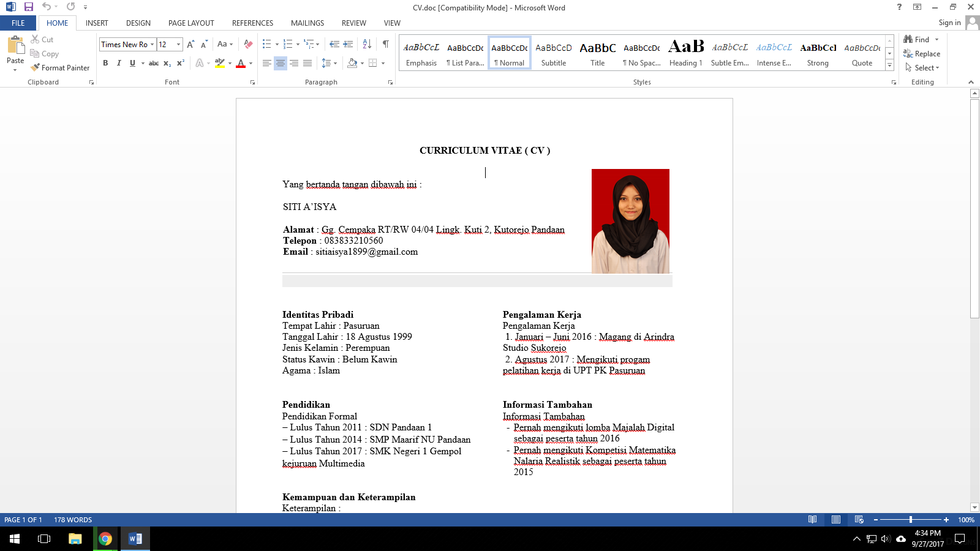
Task: Switch to the REVIEW tab
Action: click(354, 23)
